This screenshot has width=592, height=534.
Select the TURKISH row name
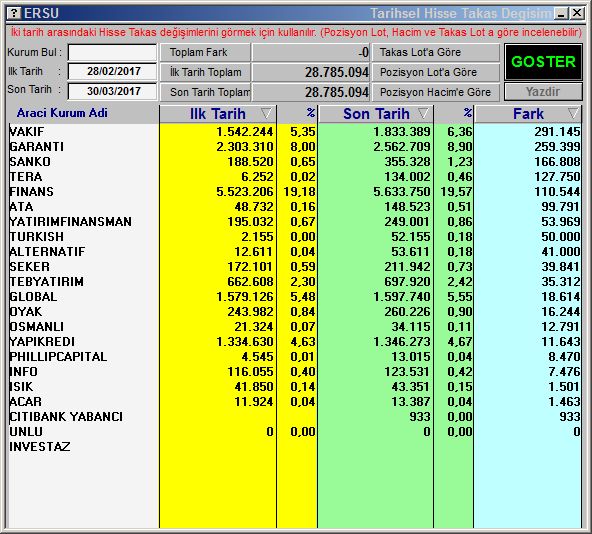[37, 237]
